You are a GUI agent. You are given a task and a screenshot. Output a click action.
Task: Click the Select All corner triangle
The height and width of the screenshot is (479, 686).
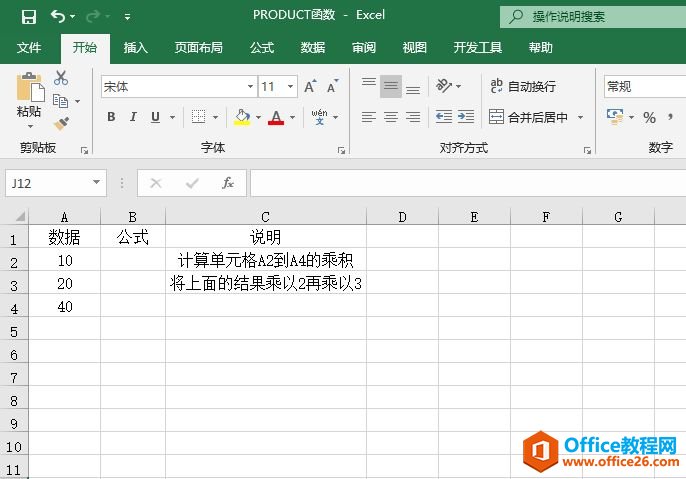(20, 216)
